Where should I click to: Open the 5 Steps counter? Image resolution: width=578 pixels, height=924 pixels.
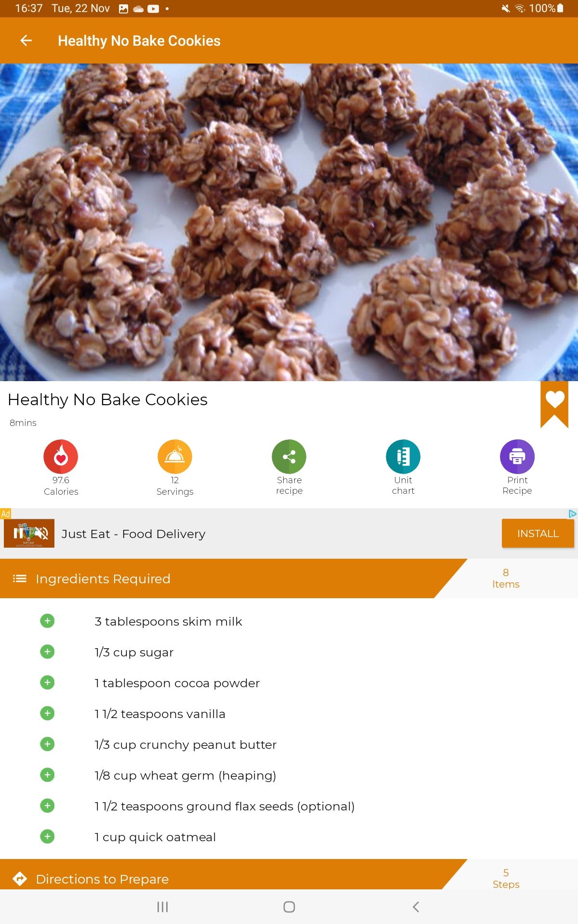coord(506,878)
